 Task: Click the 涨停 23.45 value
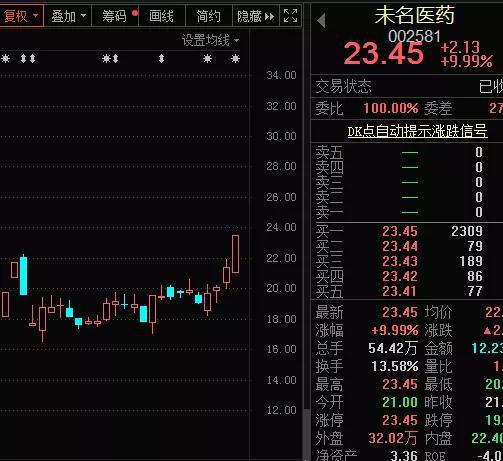click(400, 420)
